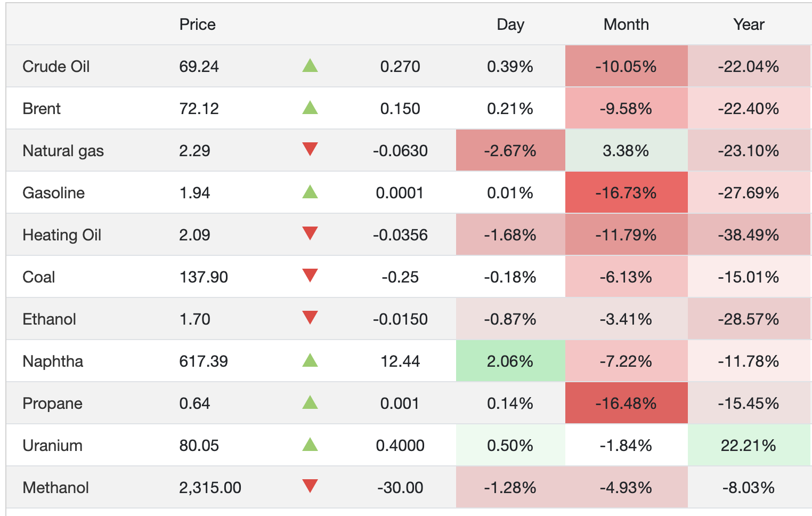Open the Crude Oil commodity link
Viewport: 812px width, 516px height.
pos(56,67)
